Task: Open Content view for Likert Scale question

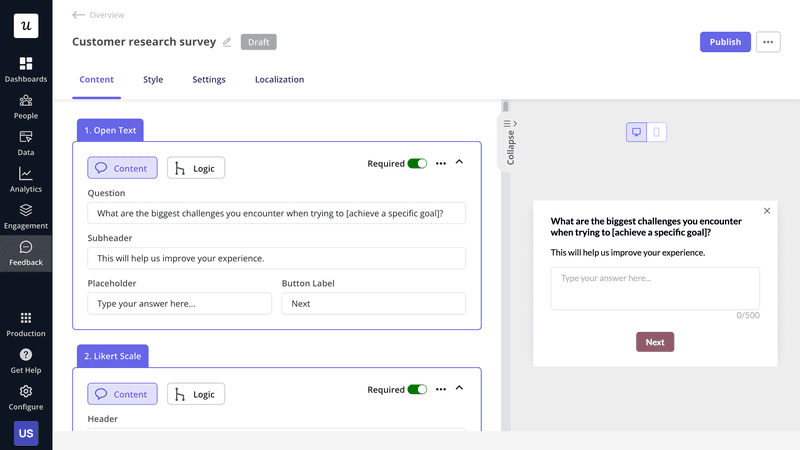Action: pyautogui.click(x=122, y=394)
